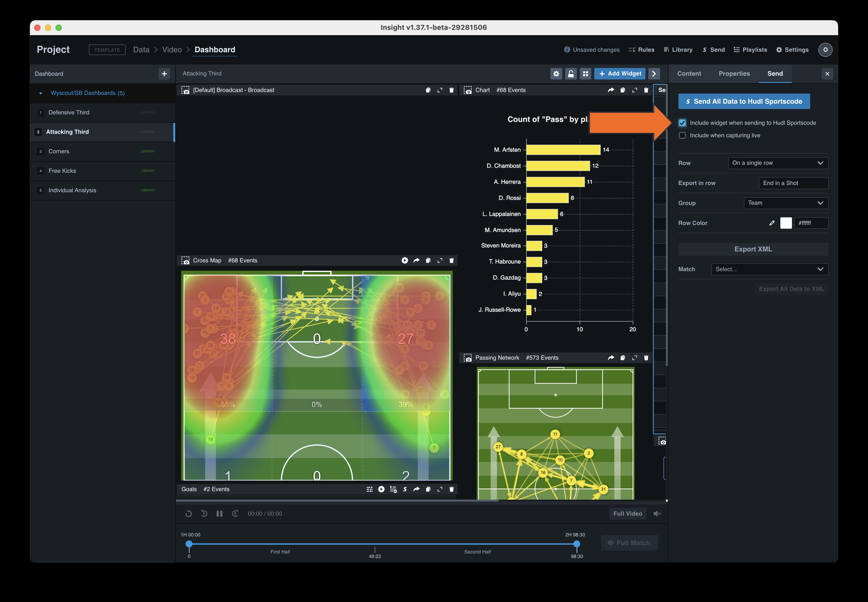Uncheck Include widget when sending to Hudl Sportscode
The height and width of the screenshot is (602, 868).
point(682,123)
